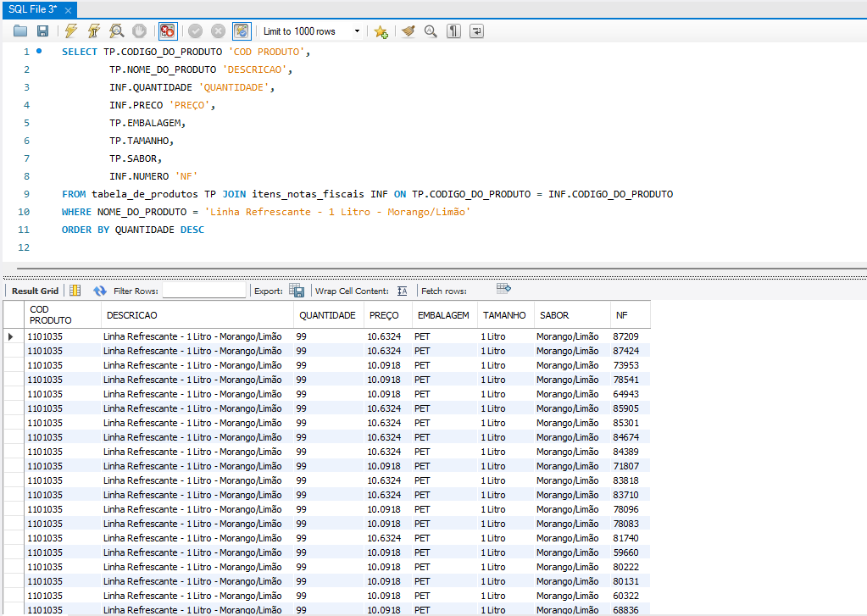Refresh the result grid data
This screenshot has height=616, width=867.
(99, 291)
